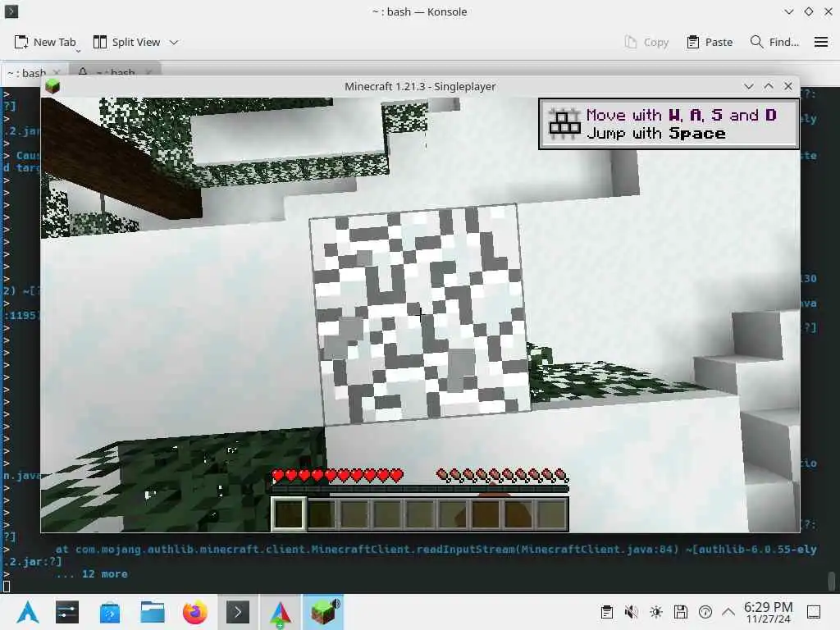
Task: Open Dolphin file manager from the taskbar
Action: click(x=152, y=612)
